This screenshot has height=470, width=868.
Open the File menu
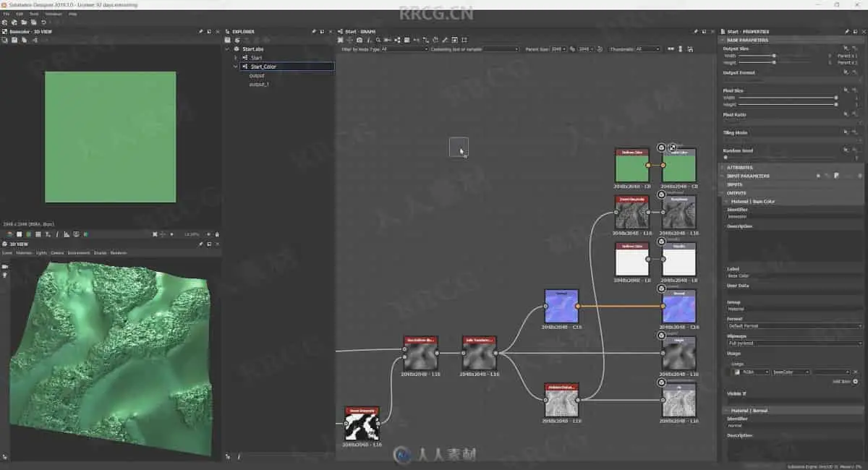(6, 14)
